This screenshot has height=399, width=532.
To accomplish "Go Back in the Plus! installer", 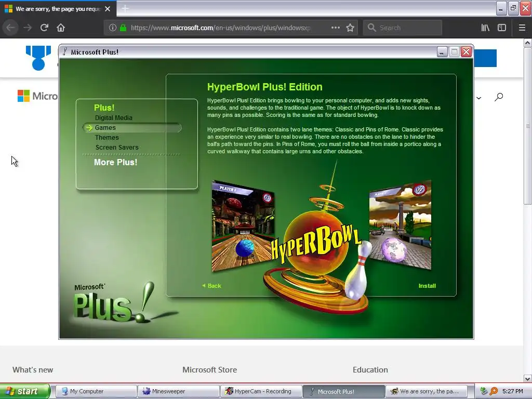I will [x=211, y=286].
